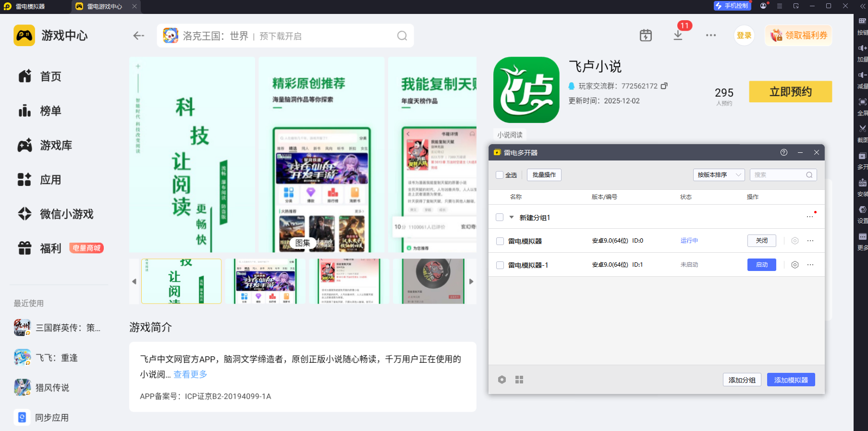Go back with the arrow icon
Viewport: 868px width, 431px height.
139,36
